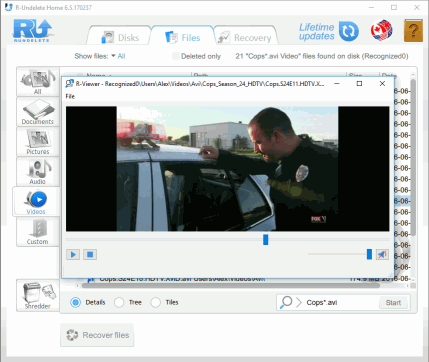The image size is (429, 362).
Task: Click the video seek slider handle
Action: click(x=265, y=239)
